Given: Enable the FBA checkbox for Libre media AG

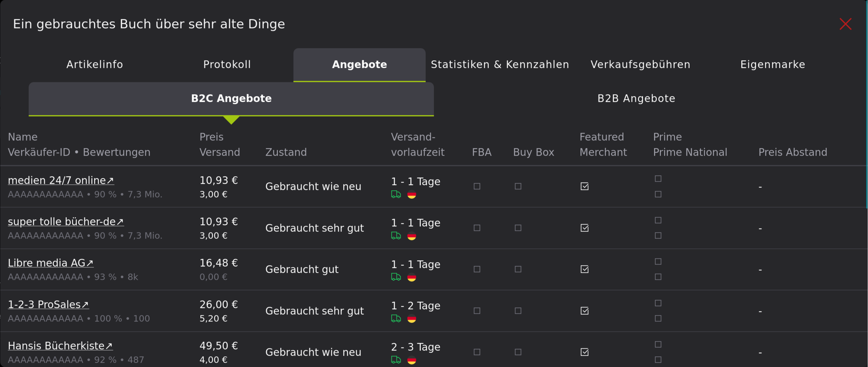Looking at the screenshot, I should click(477, 269).
